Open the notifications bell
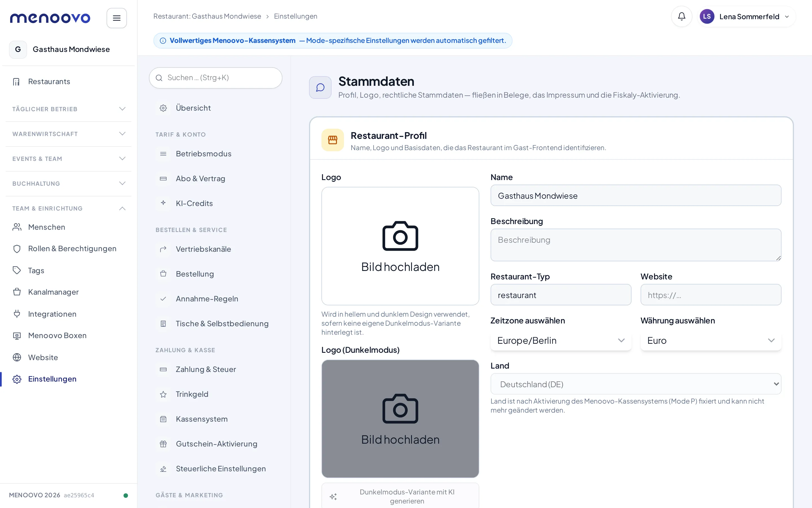This screenshot has height=508, width=812. (x=681, y=16)
